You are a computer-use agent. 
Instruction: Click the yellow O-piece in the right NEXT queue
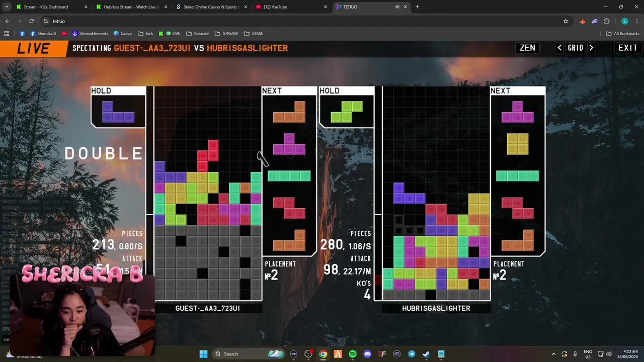coord(518,144)
